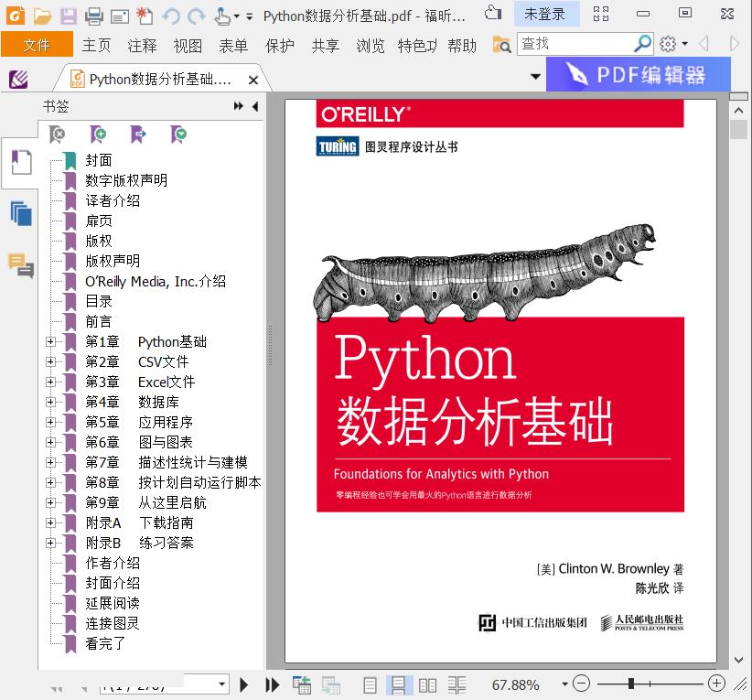Go to the next page arrow

pos(243,684)
